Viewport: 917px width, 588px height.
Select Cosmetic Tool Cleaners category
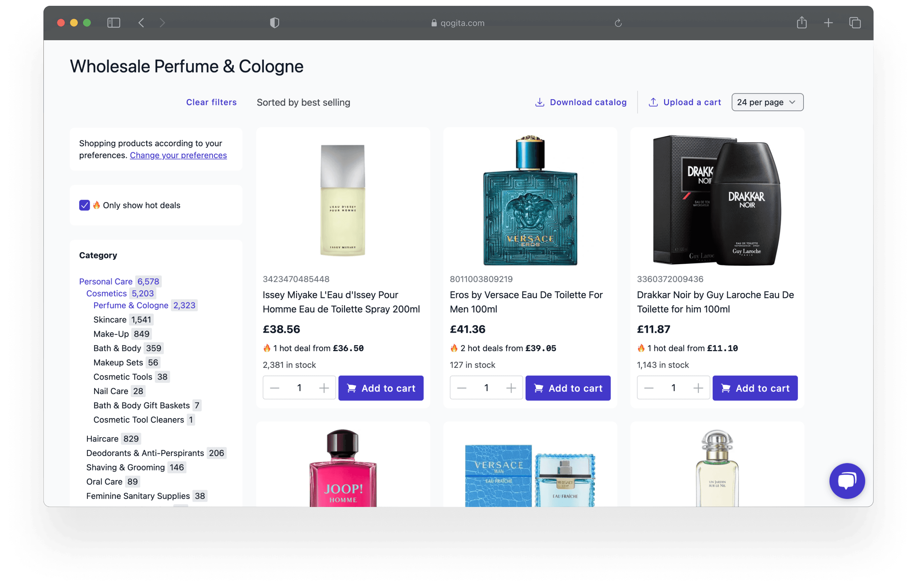tap(139, 420)
